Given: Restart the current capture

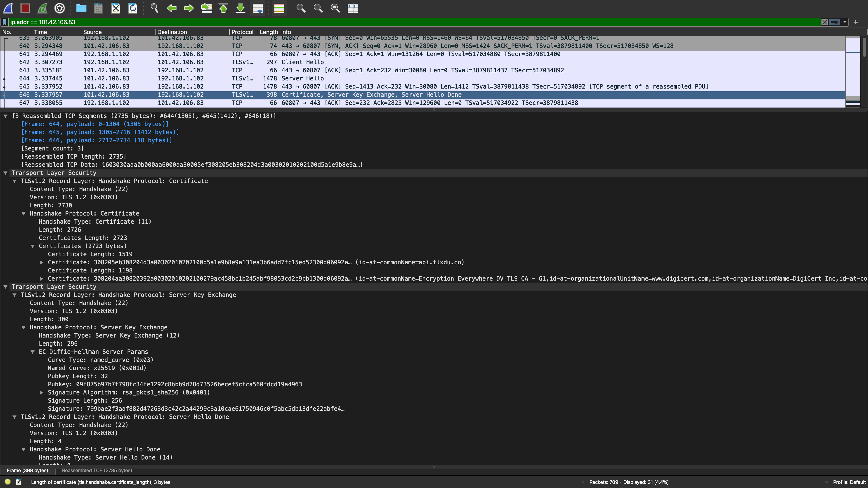Looking at the screenshot, I should (42, 8).
